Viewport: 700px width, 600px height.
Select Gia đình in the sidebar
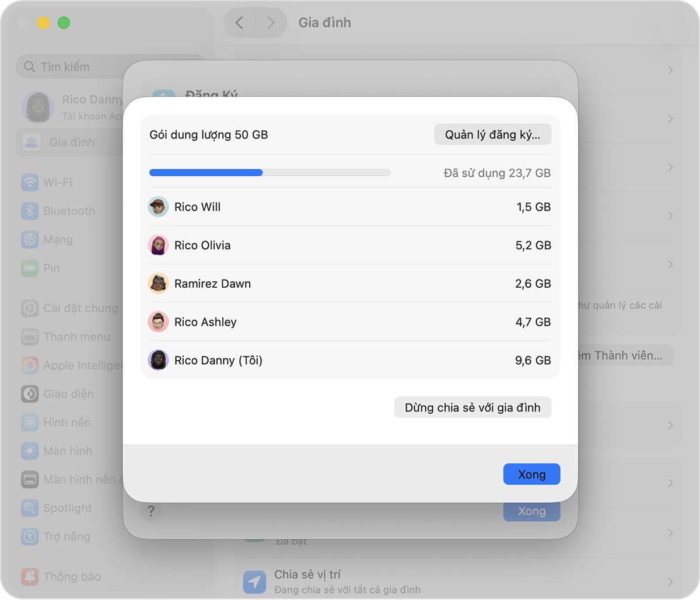70,142
